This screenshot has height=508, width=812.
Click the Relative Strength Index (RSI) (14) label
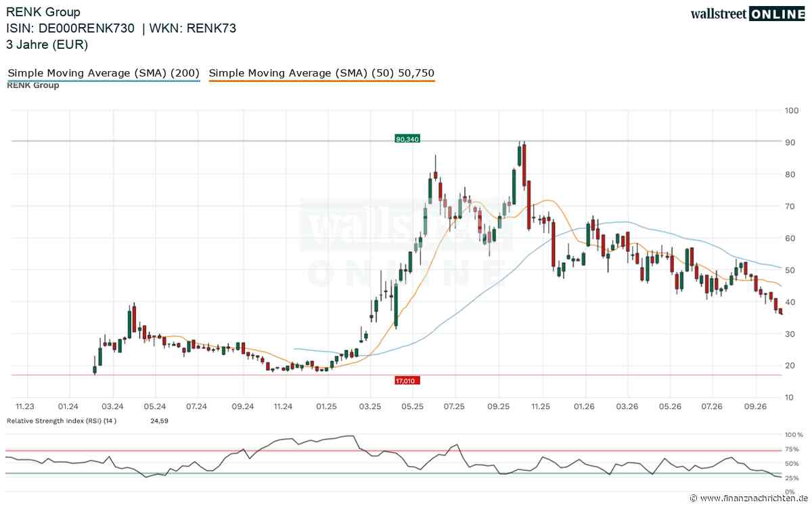tap(62, 421)
